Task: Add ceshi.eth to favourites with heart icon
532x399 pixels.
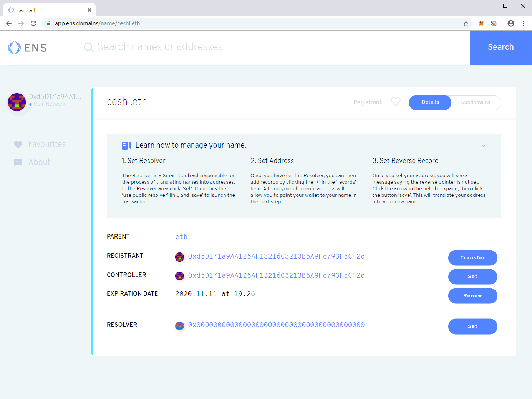Action: click(x=396, y=102)
